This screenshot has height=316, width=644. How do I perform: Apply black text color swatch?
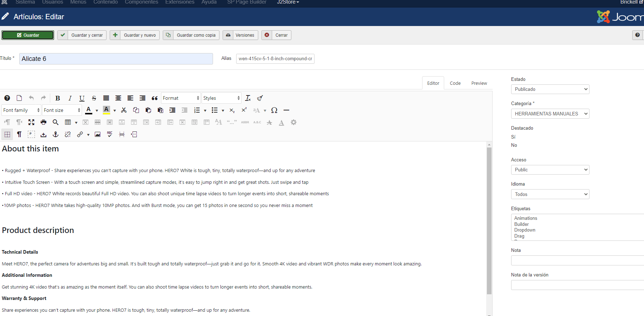click(89, 110)
